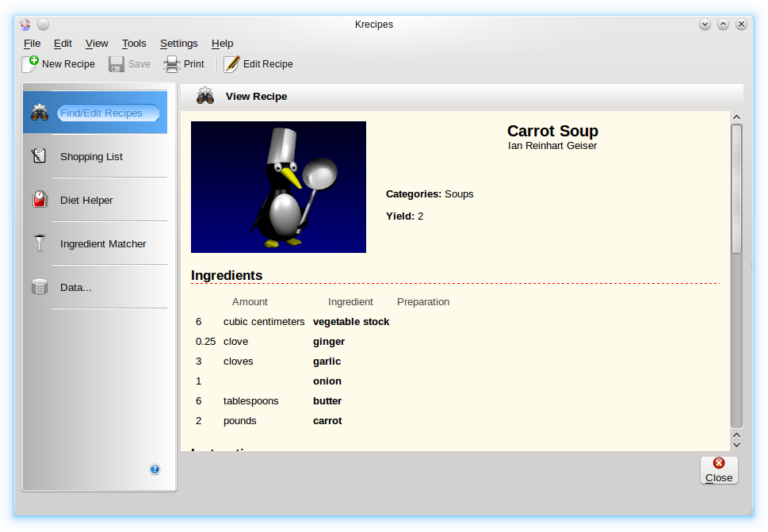Image resolution: width=768 pixels, height=532 pixels.
Task: Click the Categories: Soups text
Action: (x=430, y=194)
